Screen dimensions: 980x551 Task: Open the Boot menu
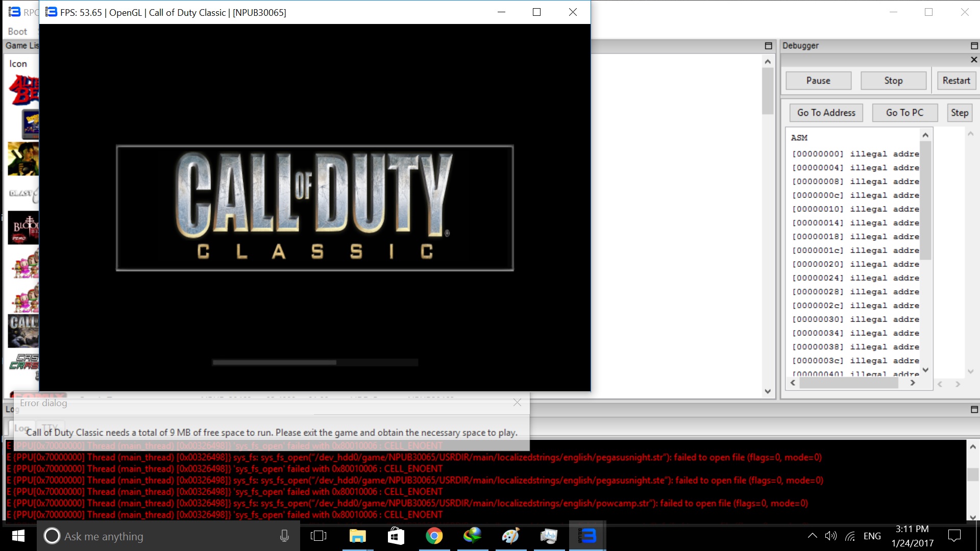click(17, 32)
